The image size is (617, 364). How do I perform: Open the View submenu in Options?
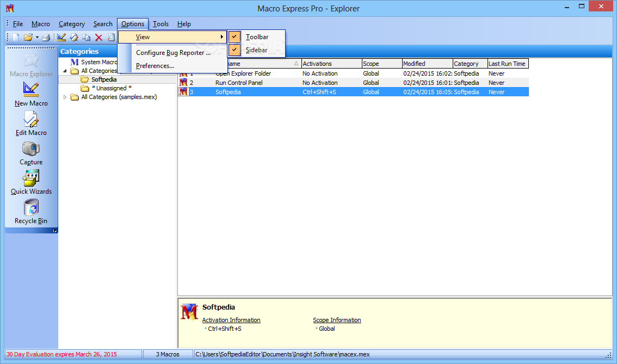pyautogui.click(x=172, y=37)
